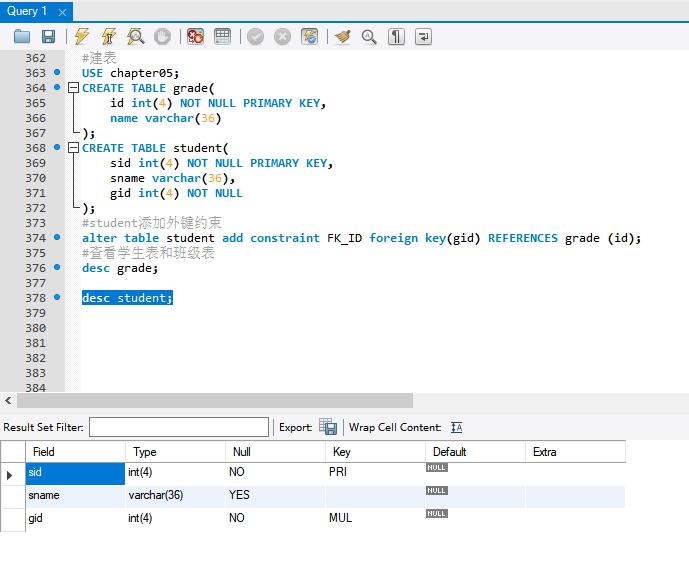689x563 pixels.
Task: Collapse CREATE TABLE grade block
Action: pyautogui.click(x=73, y=88)
